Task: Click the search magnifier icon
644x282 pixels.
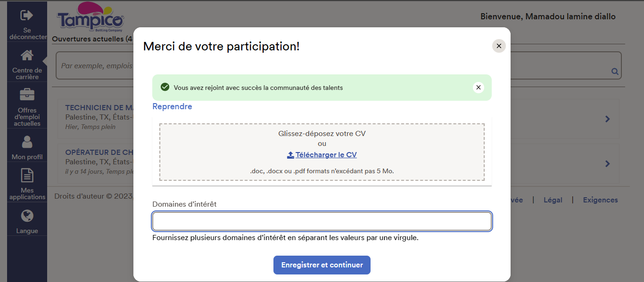Action: coord(615,72)
